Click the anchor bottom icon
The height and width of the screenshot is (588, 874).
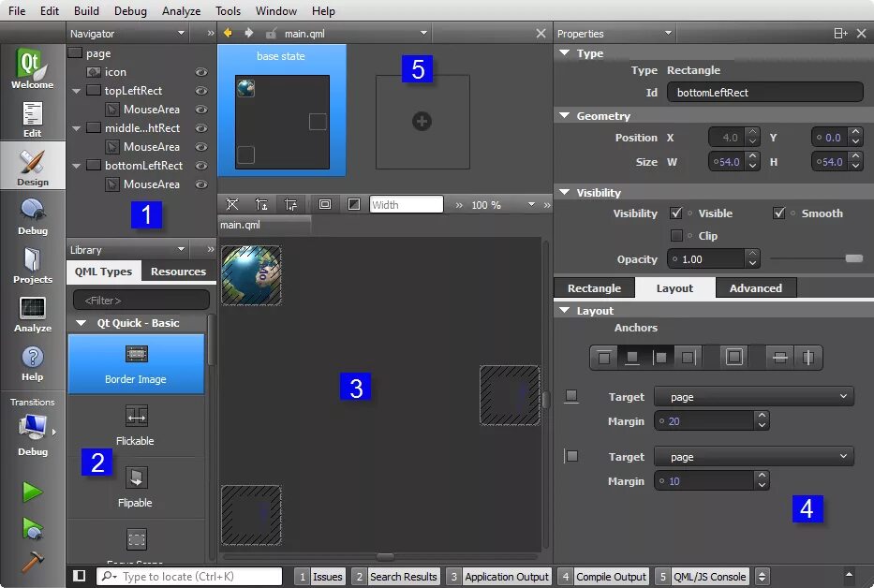[631, 357]
